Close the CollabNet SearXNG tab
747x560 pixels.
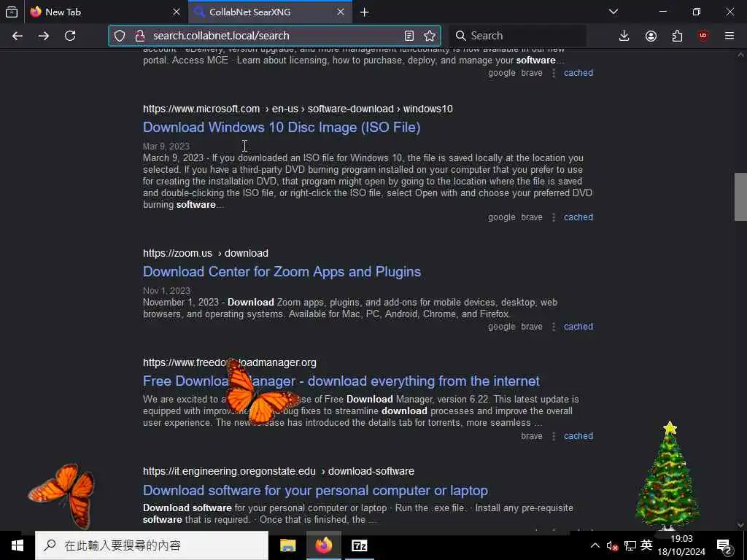341,12
